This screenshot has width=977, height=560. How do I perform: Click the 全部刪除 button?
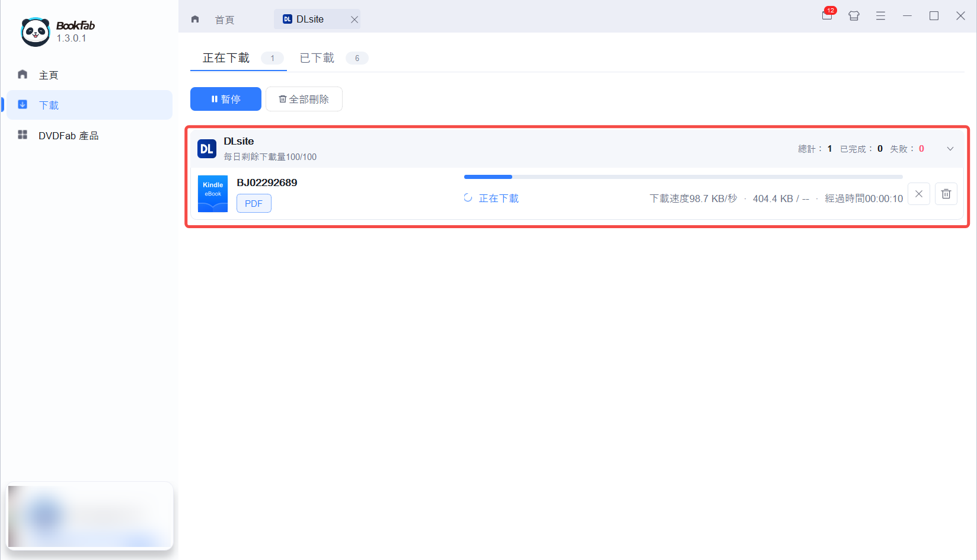coord(304,99)
